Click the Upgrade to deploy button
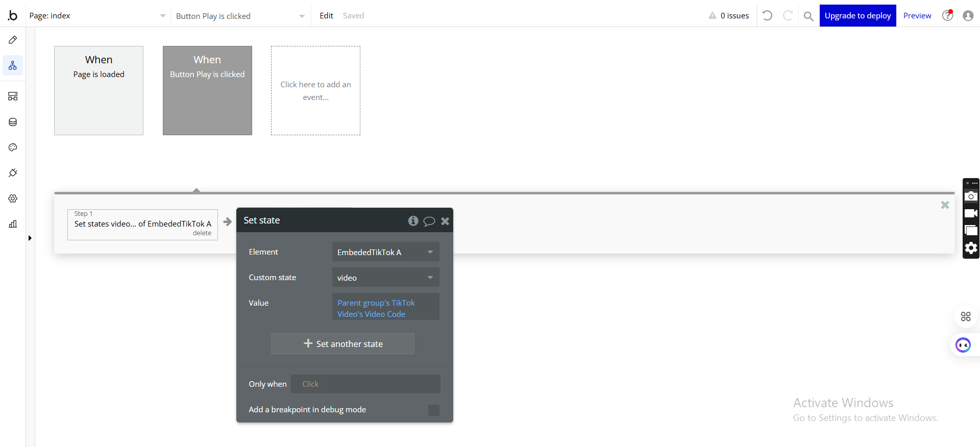This screenshot has height=447, width=980. (x=857, y=16)
